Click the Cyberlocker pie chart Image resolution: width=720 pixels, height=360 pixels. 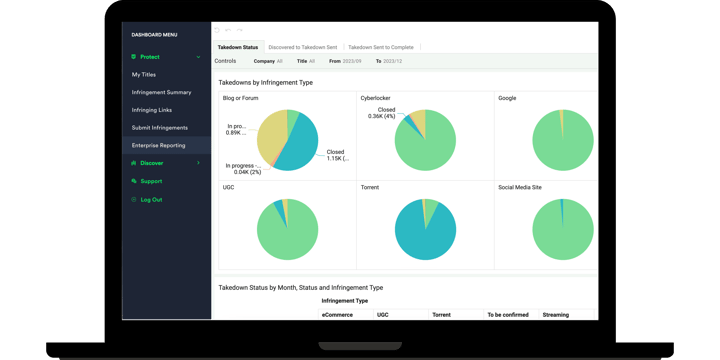pos(425,140)
